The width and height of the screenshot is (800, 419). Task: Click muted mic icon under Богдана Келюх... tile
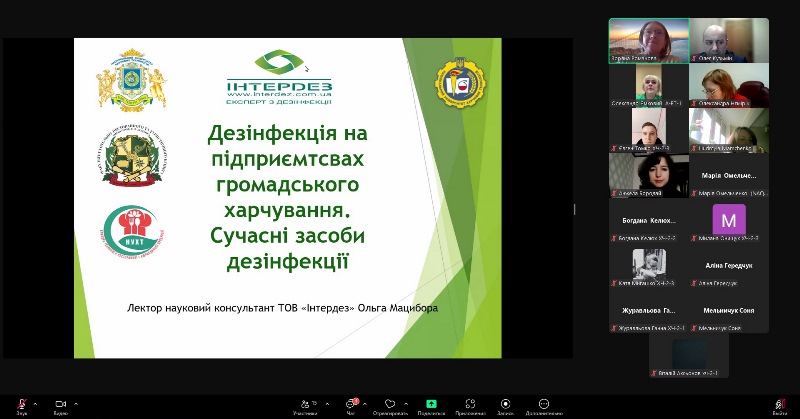pyautogui.click(x=614, y=238)
